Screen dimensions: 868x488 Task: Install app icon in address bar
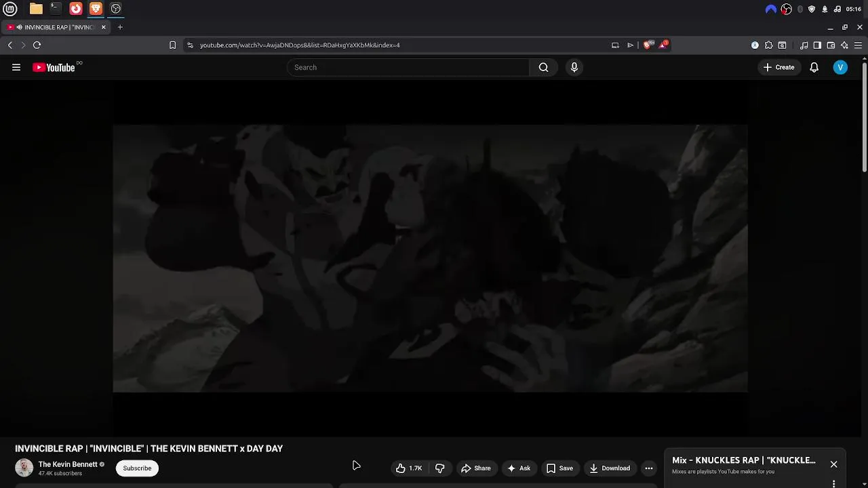pos(615,45)
